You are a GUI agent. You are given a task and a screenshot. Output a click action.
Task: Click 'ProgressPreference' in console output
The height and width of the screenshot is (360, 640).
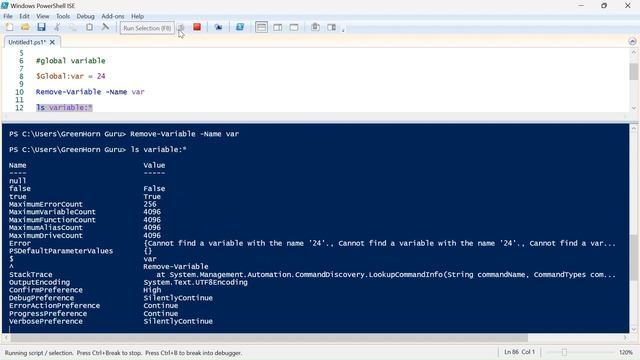point(48,314)
